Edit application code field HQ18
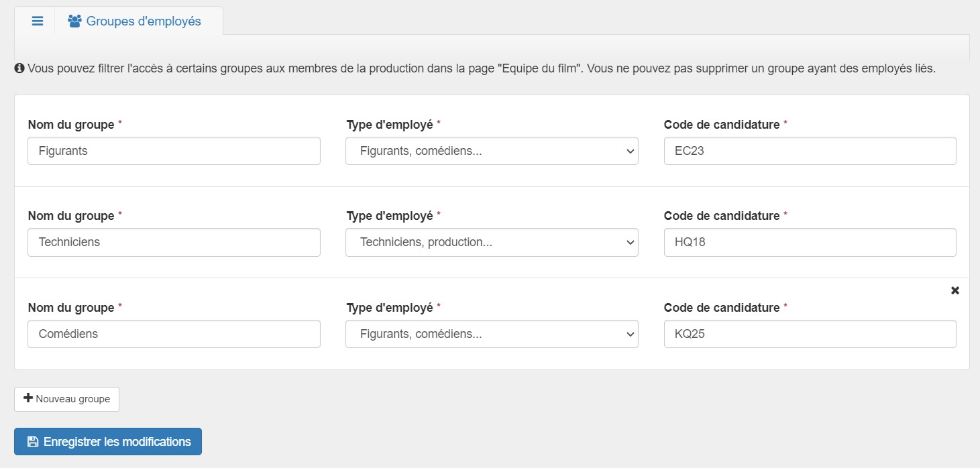This screenshot has height=468, width=980. (x=810, y=242)
